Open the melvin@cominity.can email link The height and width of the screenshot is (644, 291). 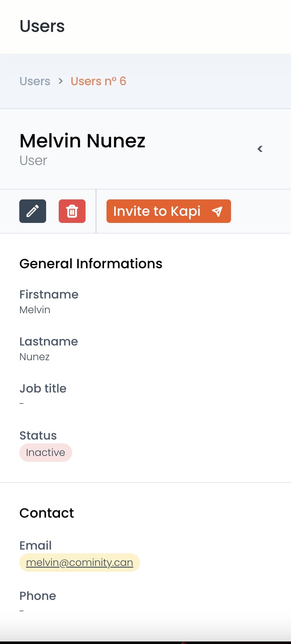click(x=80, y=563)
